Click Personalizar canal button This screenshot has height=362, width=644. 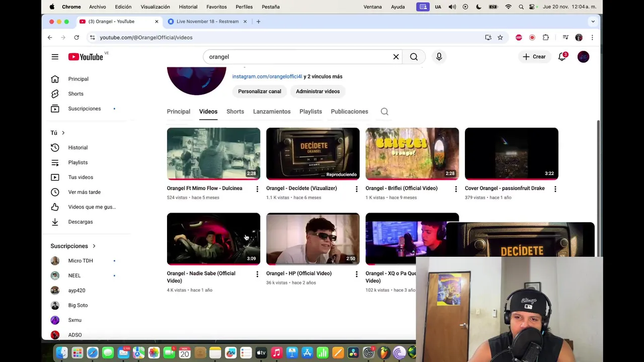(x=260, y=92)
